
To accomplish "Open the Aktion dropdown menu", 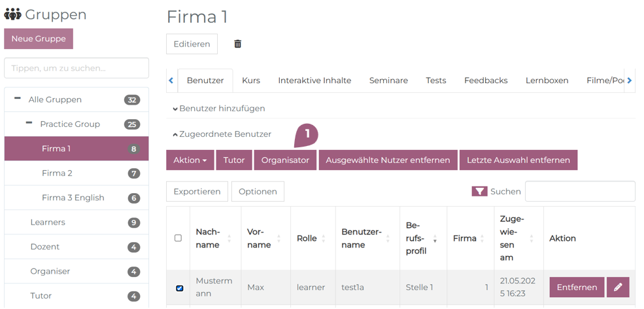I will pyautogui.click(x=190, y=160).
